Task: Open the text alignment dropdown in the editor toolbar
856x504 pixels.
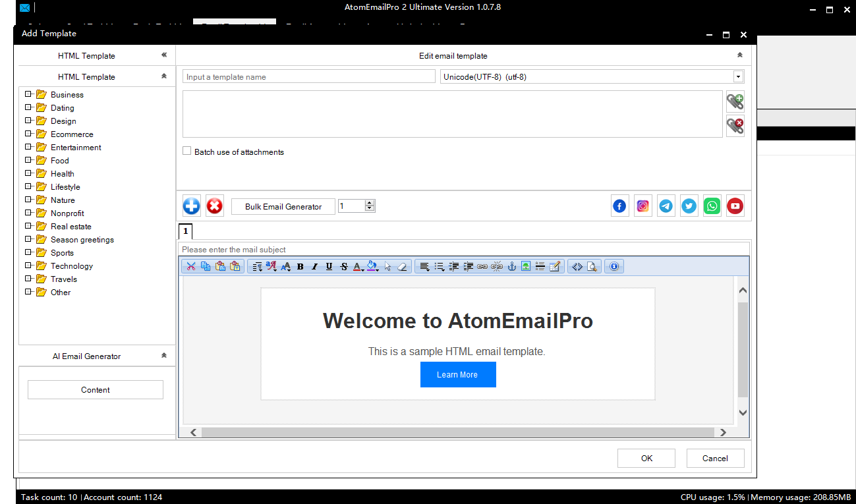Action: click(425, 266)
